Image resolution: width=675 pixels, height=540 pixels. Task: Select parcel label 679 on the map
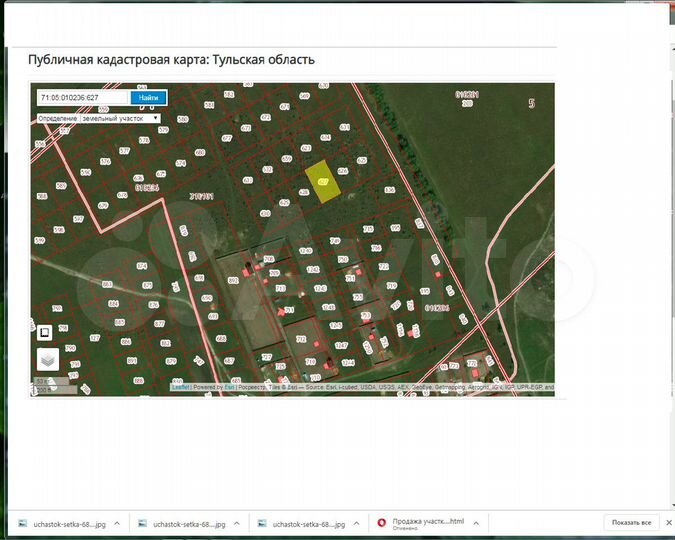(103, 205)
